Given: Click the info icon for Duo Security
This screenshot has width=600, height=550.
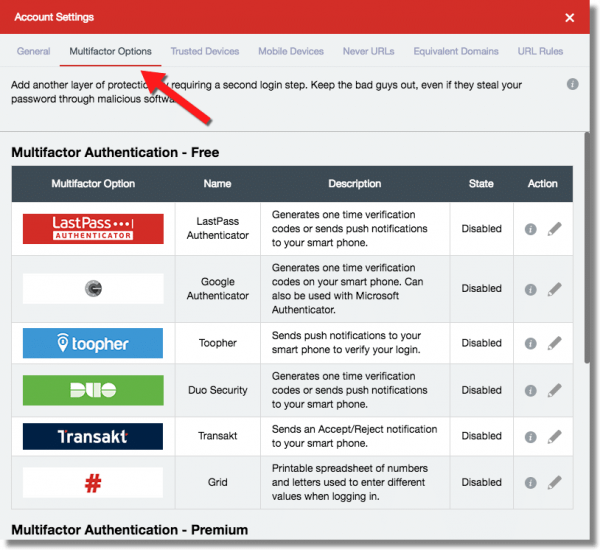Looking at the screenshot, I should [530, 390].
